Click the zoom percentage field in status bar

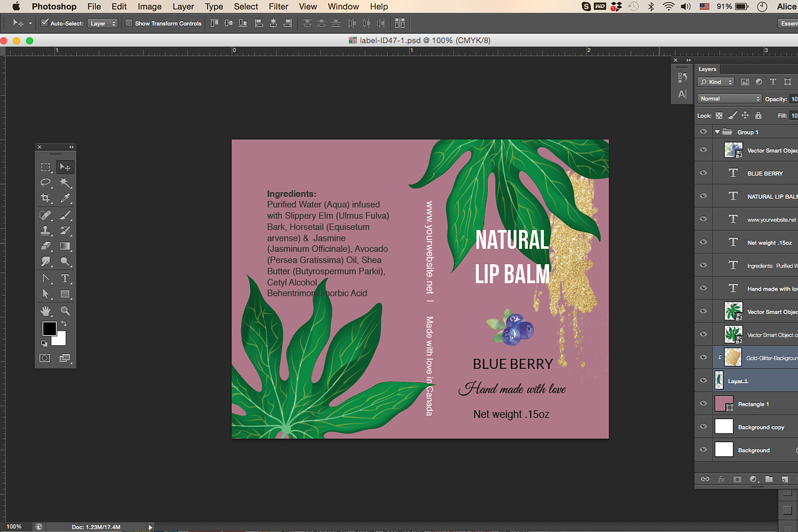tap(13, 527)
